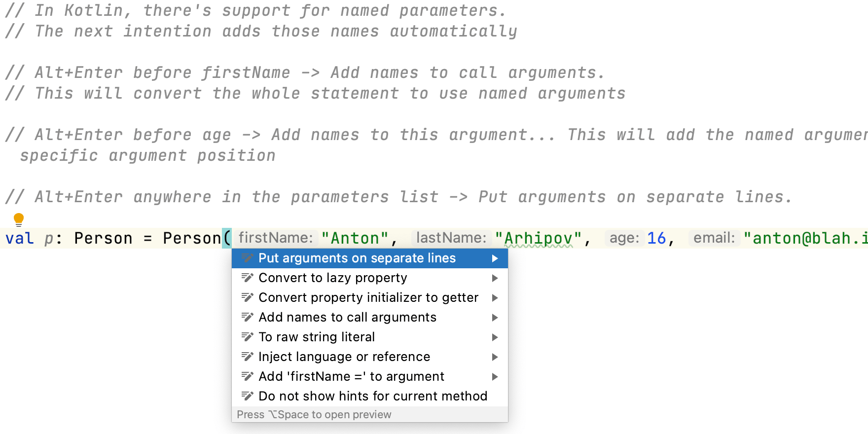
Task: Click pencil icon beside 'To raw string literal'
Action: click(x=247, y=337)
